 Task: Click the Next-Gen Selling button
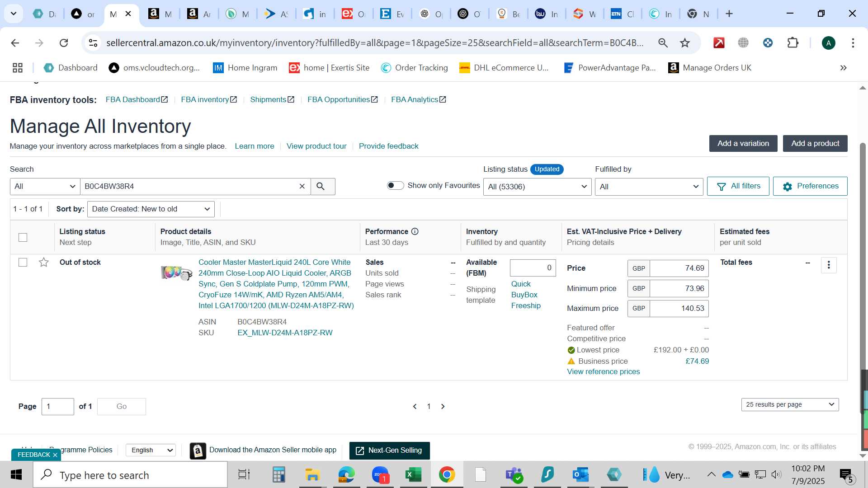click(x=389, y=450)
